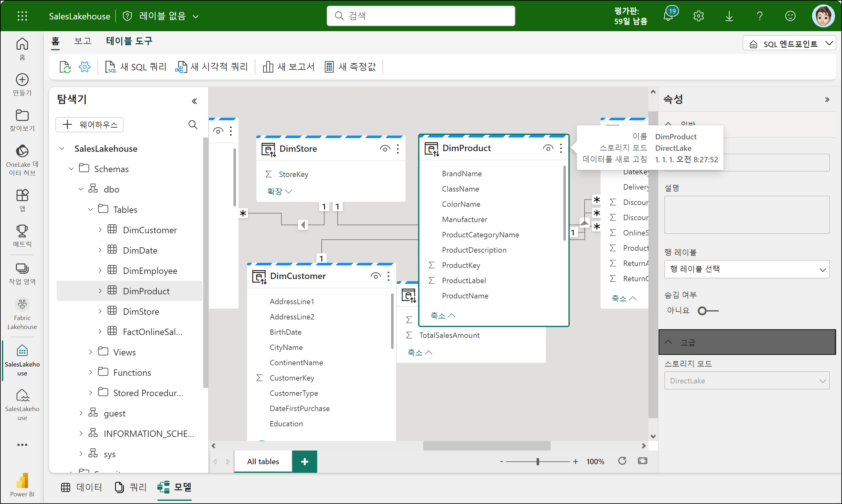
Task: Reset the layout with the circular arrow icon
Action: point(622,461)
